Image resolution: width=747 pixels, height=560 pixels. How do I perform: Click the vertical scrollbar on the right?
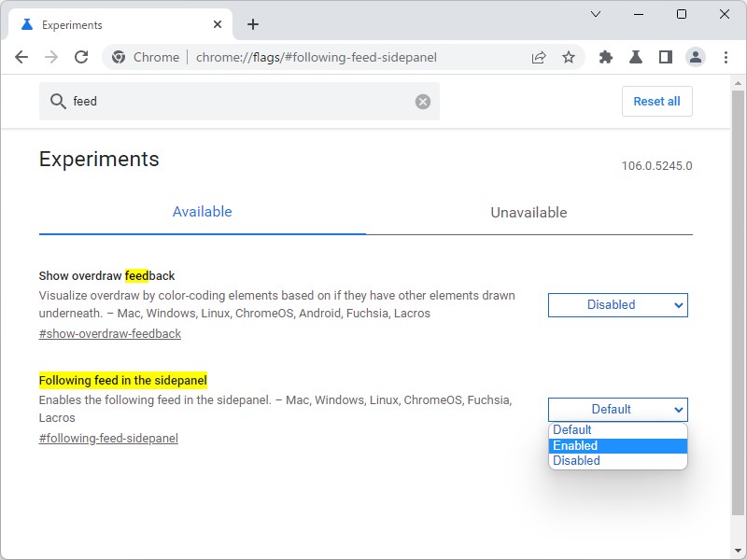click(x=740, y=280)
